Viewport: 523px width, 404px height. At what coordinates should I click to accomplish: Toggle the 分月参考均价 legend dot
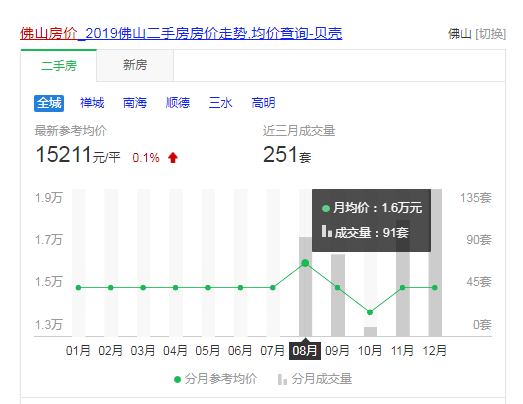[x=177, y=380]
